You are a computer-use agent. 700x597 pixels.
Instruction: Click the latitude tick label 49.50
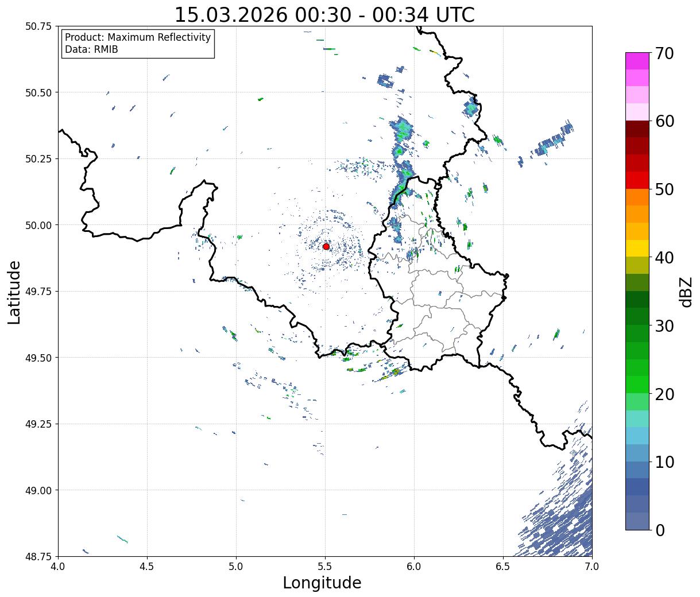tap(38, 358)
